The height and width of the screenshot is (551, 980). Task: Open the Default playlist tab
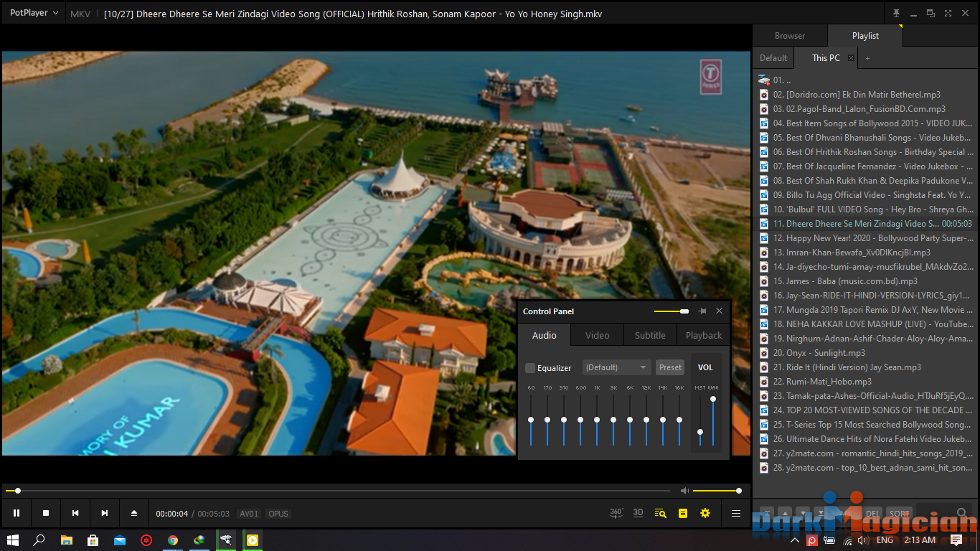[x=773, y=58]
